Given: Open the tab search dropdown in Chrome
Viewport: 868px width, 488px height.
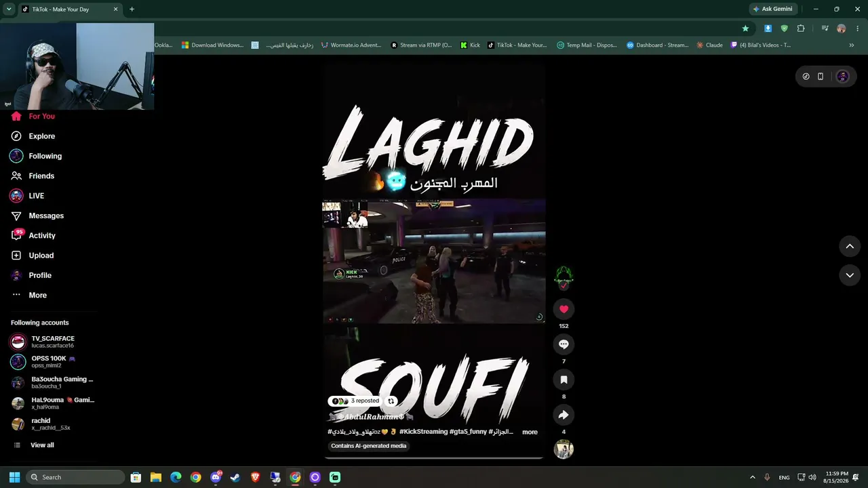Looking at the screenshot, I should click(9, 9).
